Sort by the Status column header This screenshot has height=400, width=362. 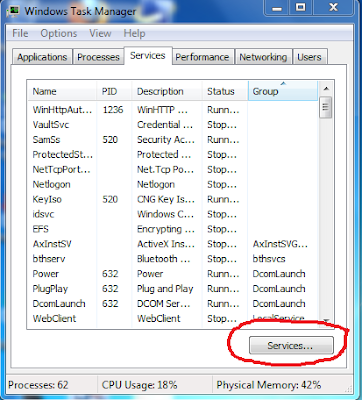[225, 91]
